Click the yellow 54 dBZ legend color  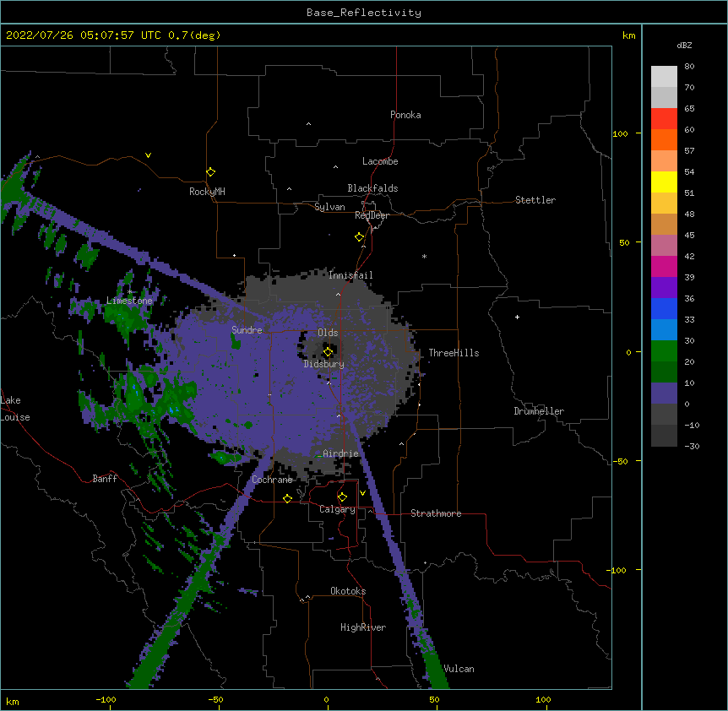(664, 182)
